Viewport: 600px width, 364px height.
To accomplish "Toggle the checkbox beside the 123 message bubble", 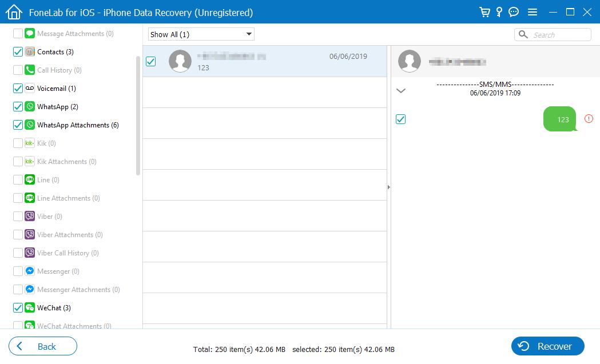I will point(400,119).
